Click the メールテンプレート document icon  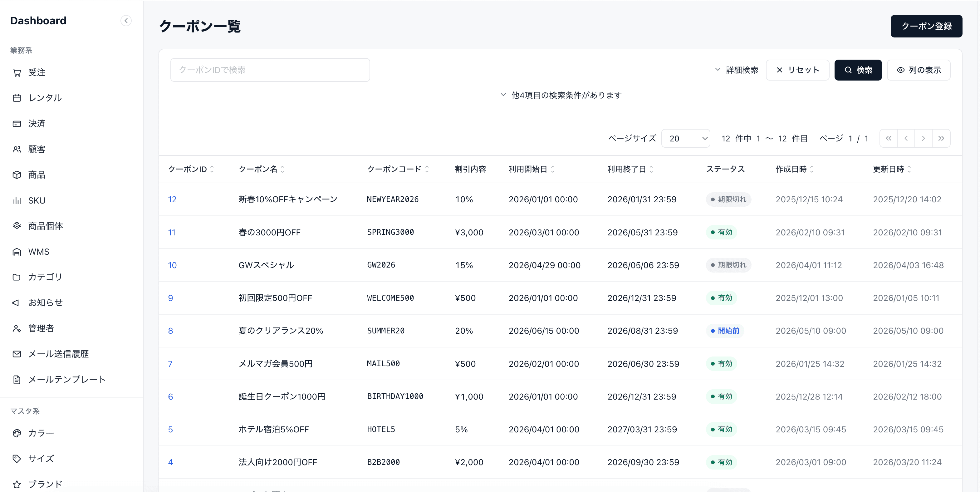17,379
